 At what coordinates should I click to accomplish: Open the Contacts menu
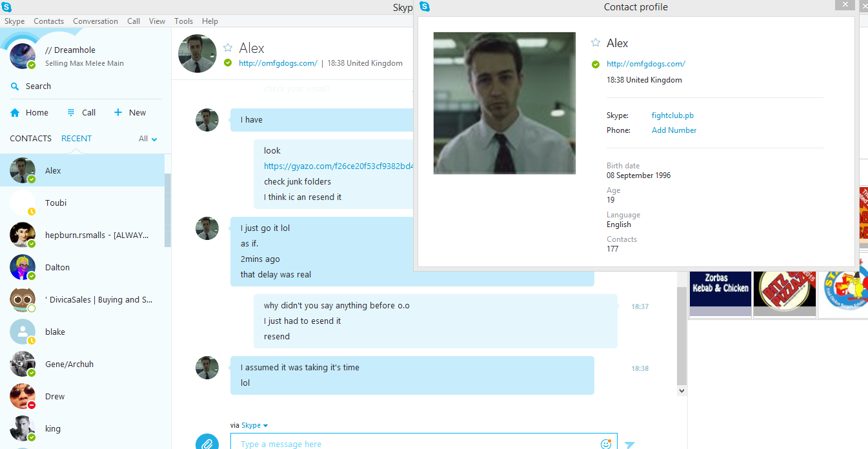(48, 21)
